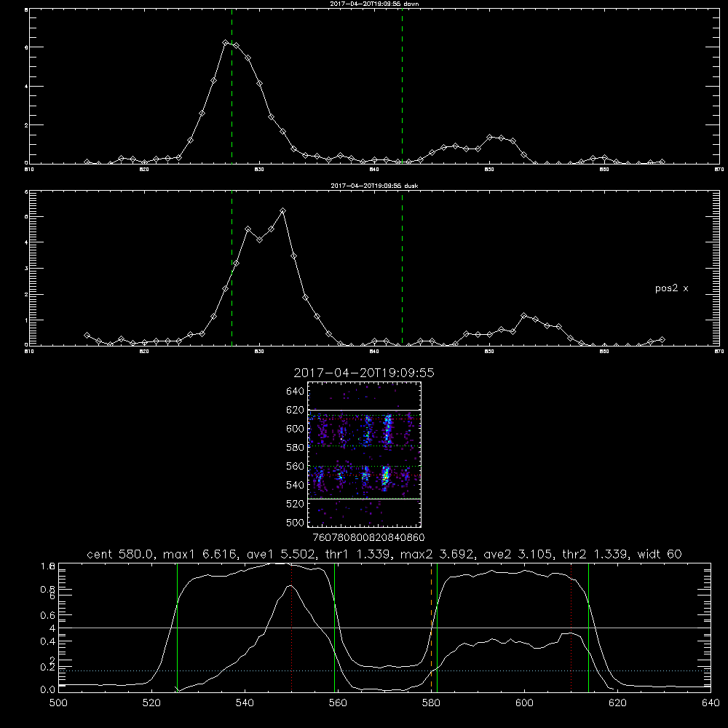
Task: Click the 'thr2 1.339' value in stats line
Action: (596, 554)
